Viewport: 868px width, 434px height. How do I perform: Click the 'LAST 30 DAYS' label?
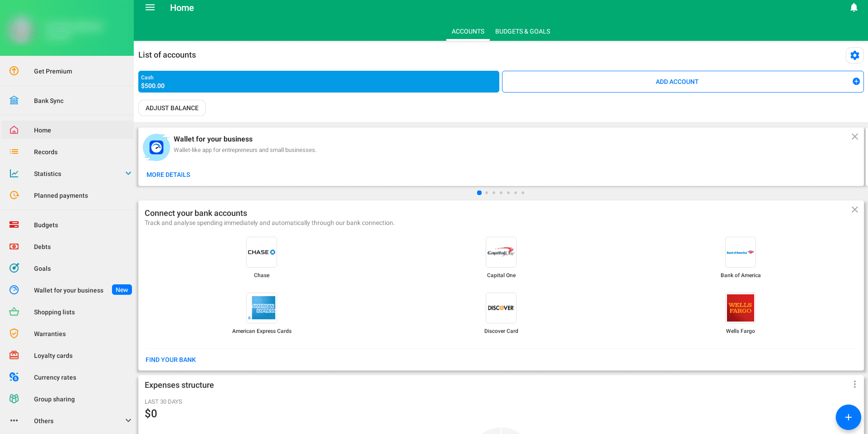tap(163, 402)
